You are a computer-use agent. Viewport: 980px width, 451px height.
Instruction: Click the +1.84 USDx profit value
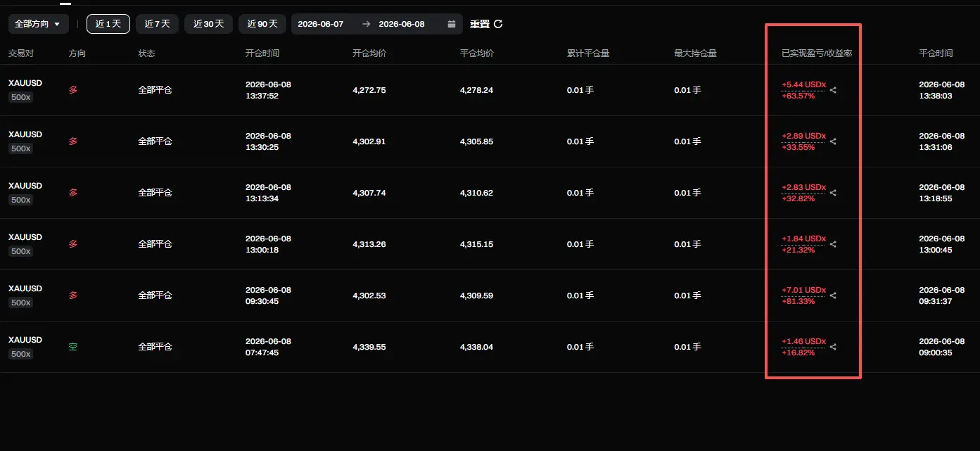(803, 239)
